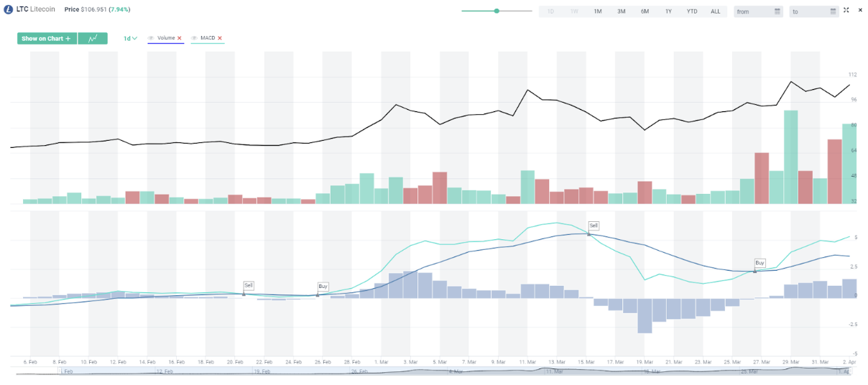Viewport: 868px width, 385px height.
Task: Open the calendar icon in the from field
Action: 777,11
